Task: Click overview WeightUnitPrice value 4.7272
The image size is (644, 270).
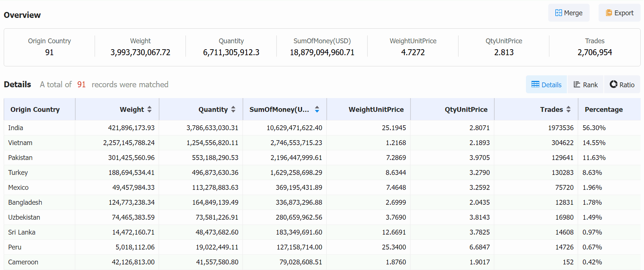Action: coord(413,52)
